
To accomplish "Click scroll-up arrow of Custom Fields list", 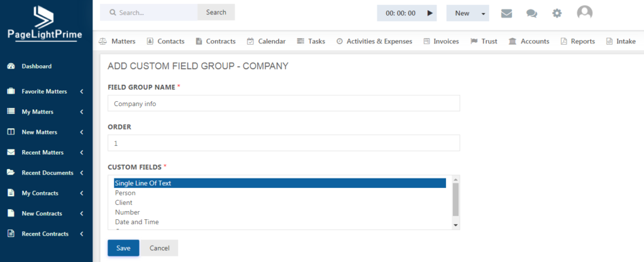I will click(x=455, y=179).
